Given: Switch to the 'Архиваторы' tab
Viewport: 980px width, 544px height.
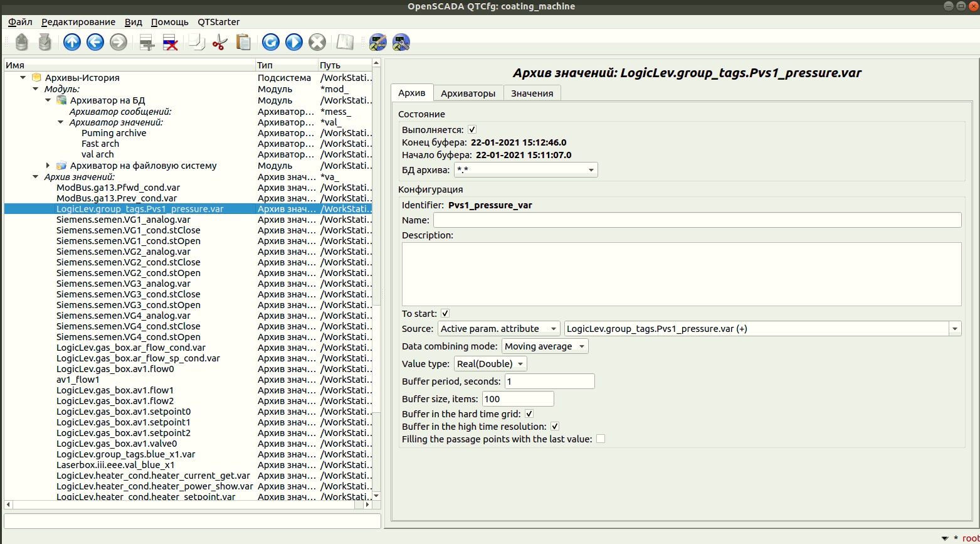Looking at the screenshot, I should click(468, 93).
